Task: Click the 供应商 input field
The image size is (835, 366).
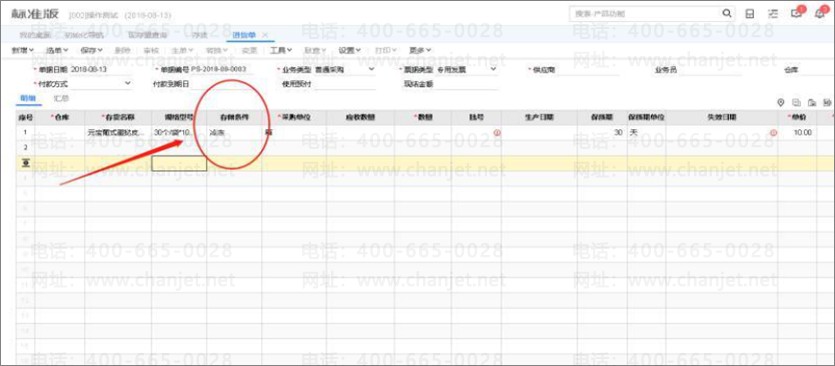Action: point(588,70)
